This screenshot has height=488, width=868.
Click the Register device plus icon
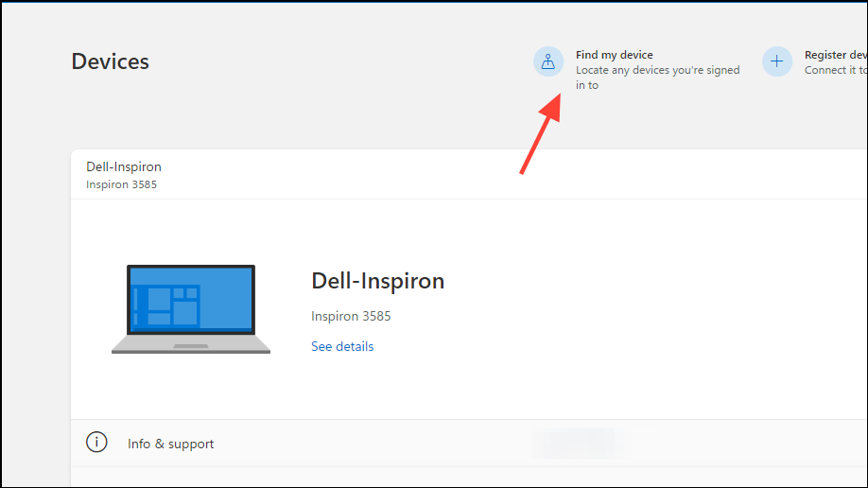tap(776, 61)
